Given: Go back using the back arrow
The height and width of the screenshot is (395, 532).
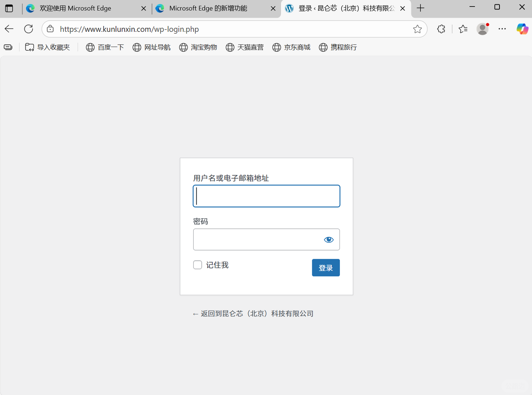Looking at the screenshot, I should click(9, 29).
